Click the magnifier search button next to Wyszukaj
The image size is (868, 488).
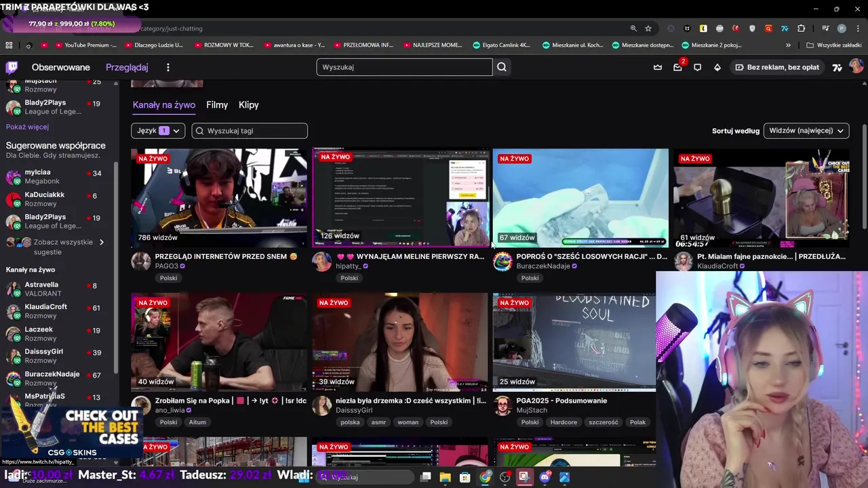(502, 67)
